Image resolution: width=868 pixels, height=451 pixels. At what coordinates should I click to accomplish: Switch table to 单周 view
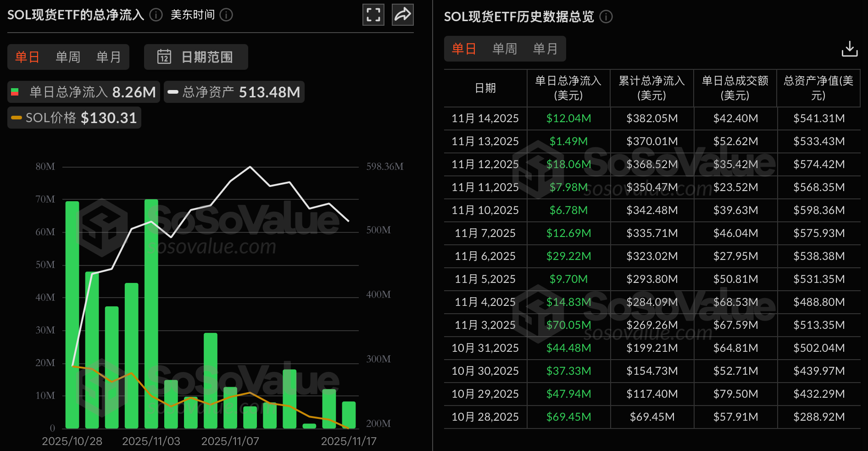tap(505, 49)
